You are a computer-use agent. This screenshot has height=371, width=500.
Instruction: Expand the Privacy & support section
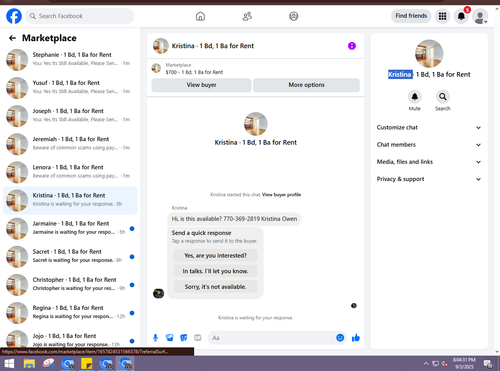[x=429, y=179]
